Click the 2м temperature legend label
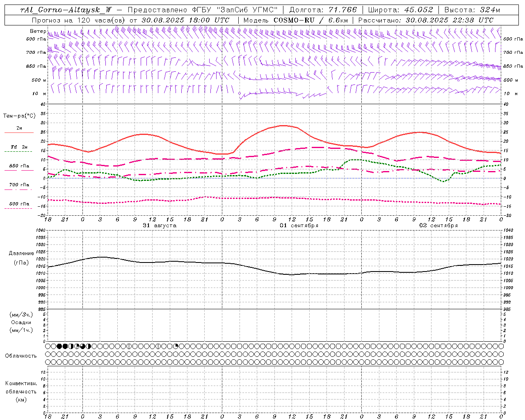The image size is (525, 420). pos(19,128)
